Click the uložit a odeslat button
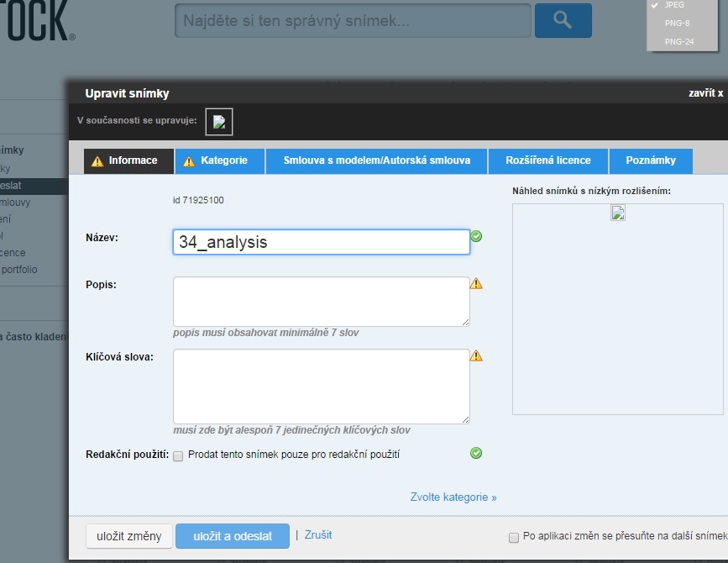The image size is (728, 563). (233, 536)
